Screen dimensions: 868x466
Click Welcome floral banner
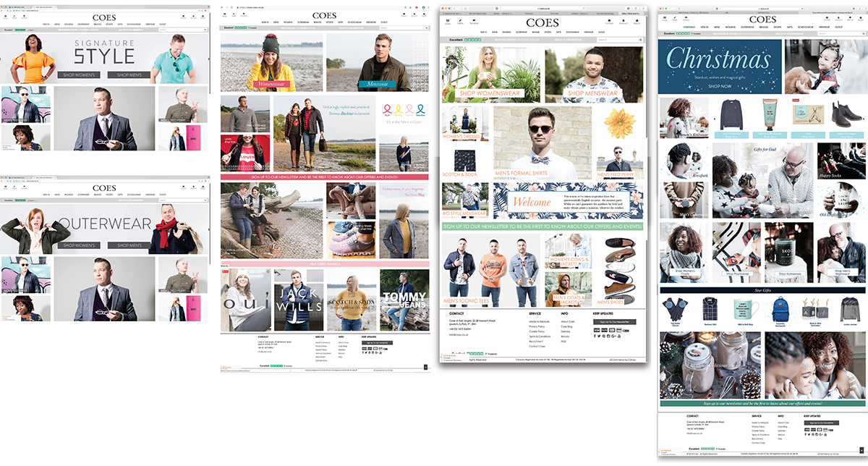click(568, 200)
